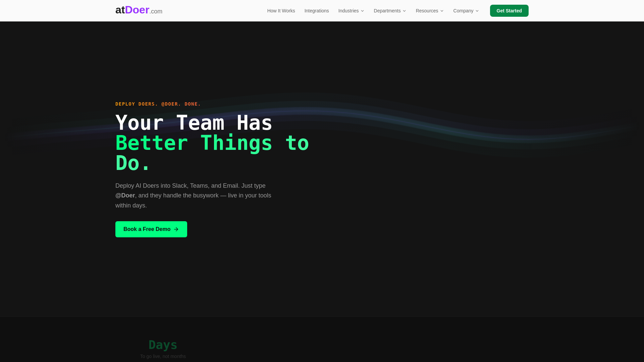Open the Resources menu
The image size is (644, 362).
pyautogui.click(x=430, y=11)
